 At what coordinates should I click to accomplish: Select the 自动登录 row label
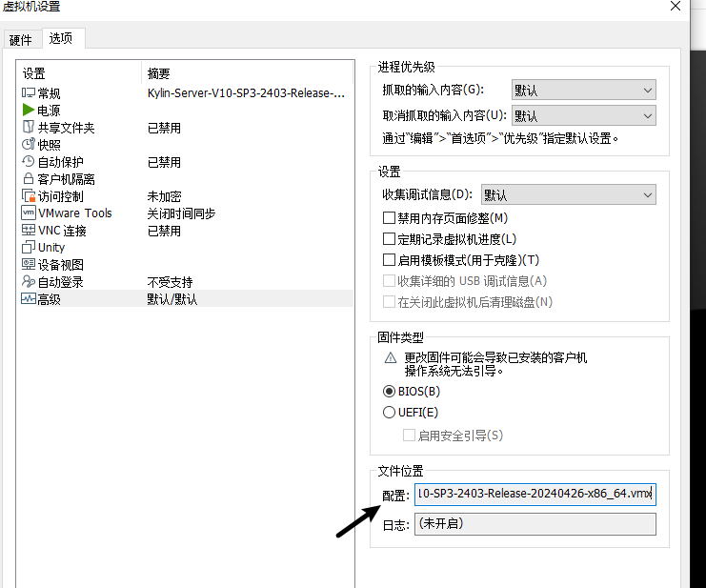[x=61, y=282]
